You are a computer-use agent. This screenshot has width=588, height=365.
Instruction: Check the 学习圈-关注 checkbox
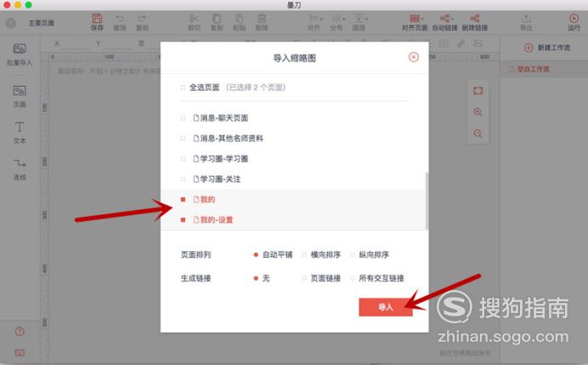[x=183, y=179]
